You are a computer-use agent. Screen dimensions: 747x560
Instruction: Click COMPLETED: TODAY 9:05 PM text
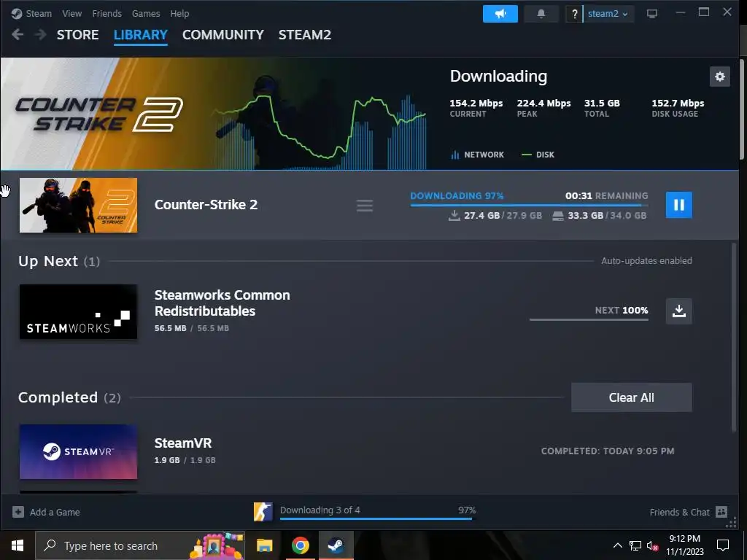(x=608, y=451)
